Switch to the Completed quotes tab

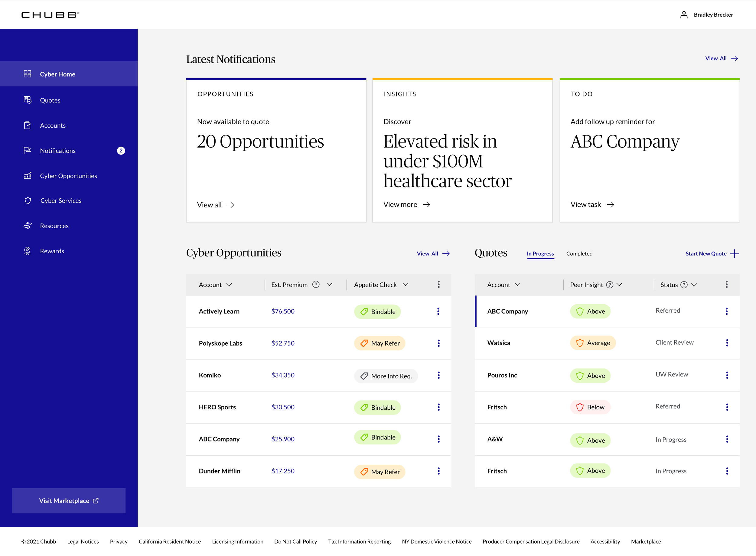579,253
